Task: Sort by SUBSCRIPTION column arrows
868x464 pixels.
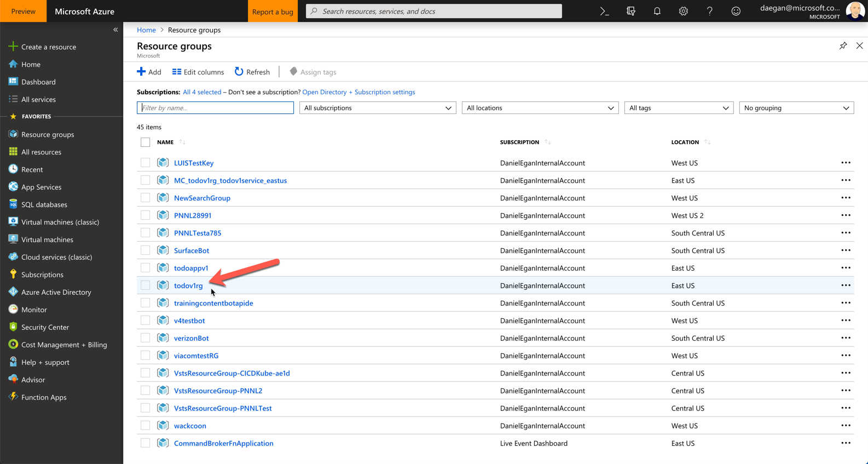Action: [547, 142]
